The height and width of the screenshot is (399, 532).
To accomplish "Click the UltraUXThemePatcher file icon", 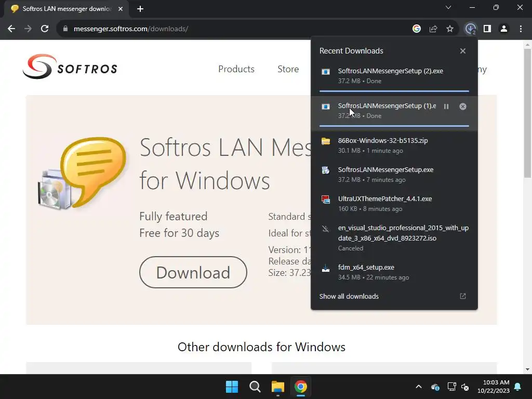I will point(326,199).
